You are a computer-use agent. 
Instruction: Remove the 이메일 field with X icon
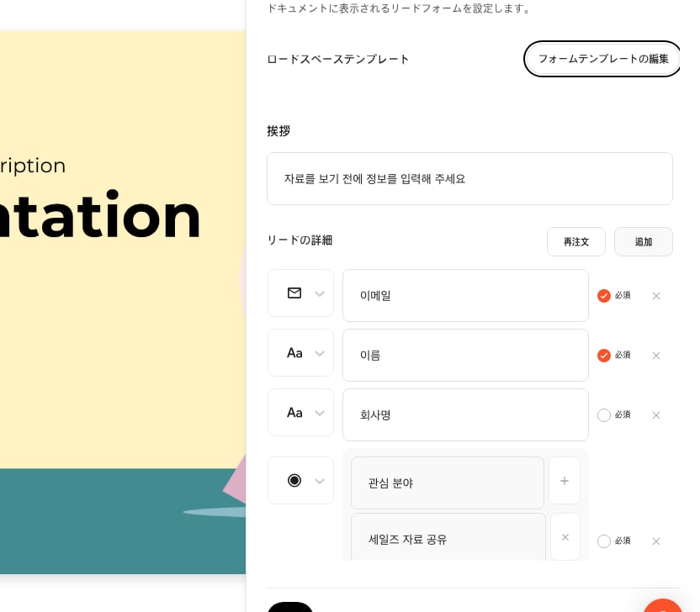click(x=655, y=296)
